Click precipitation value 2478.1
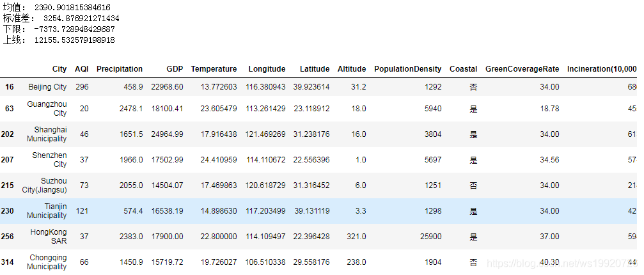The image size is (644, 275). (132, 109)
